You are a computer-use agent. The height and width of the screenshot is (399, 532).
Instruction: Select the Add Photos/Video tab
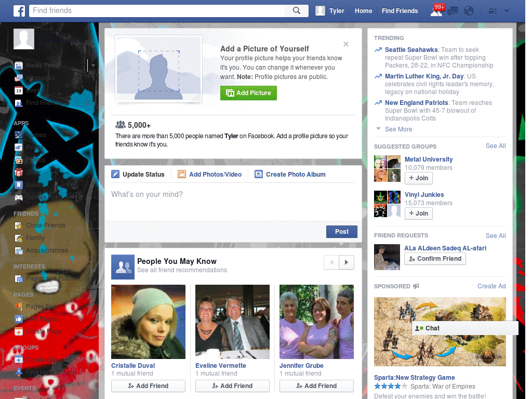[x=210, y=175]
